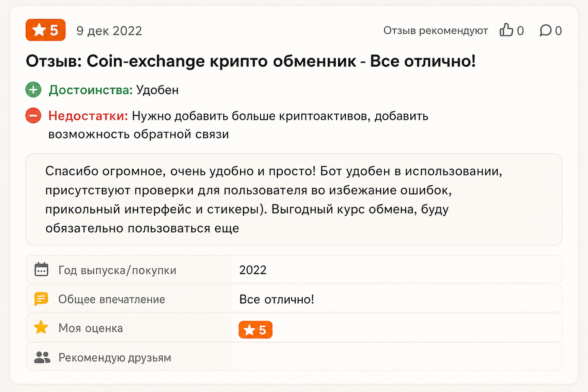Click the Все отлично! impression value
588x392 pixels.
click(x=277, y=299)
